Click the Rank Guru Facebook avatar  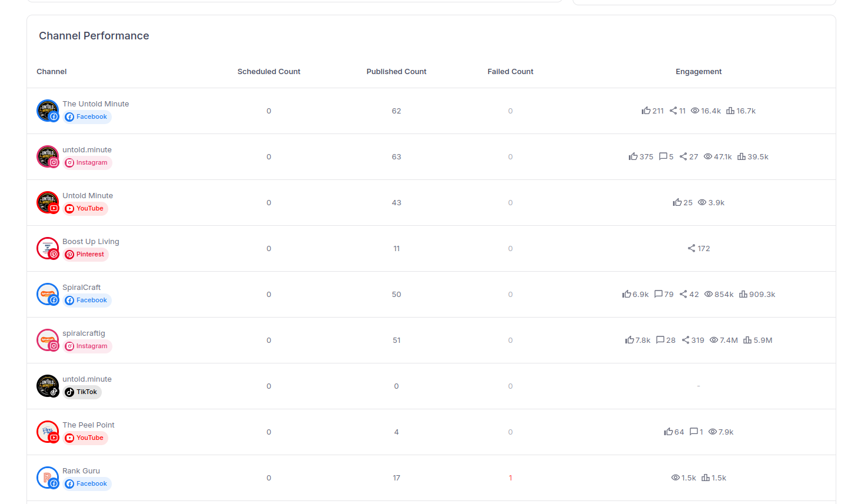click(48, 478)
